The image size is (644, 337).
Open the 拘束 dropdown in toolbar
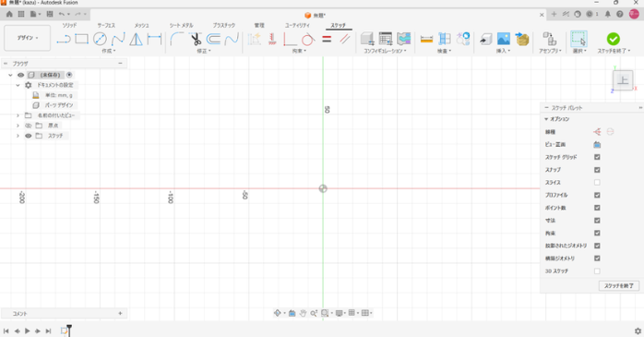300,51
